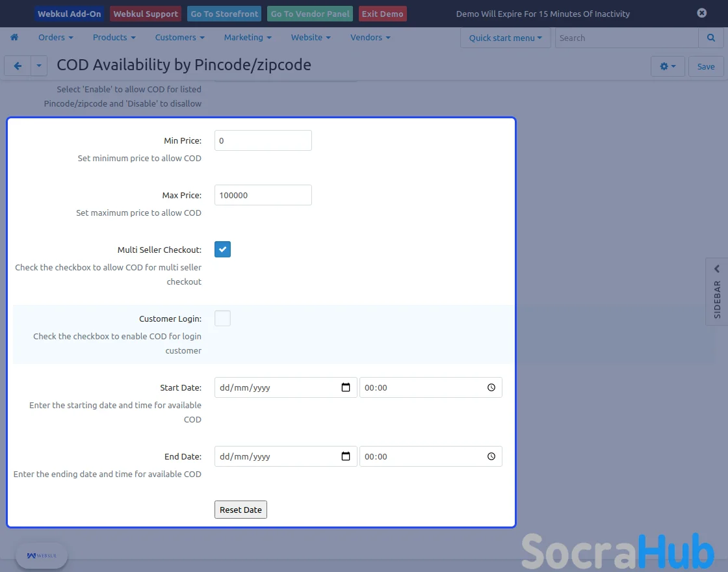
Task: Click the search magnifier icon button
Action: [710, 38]
